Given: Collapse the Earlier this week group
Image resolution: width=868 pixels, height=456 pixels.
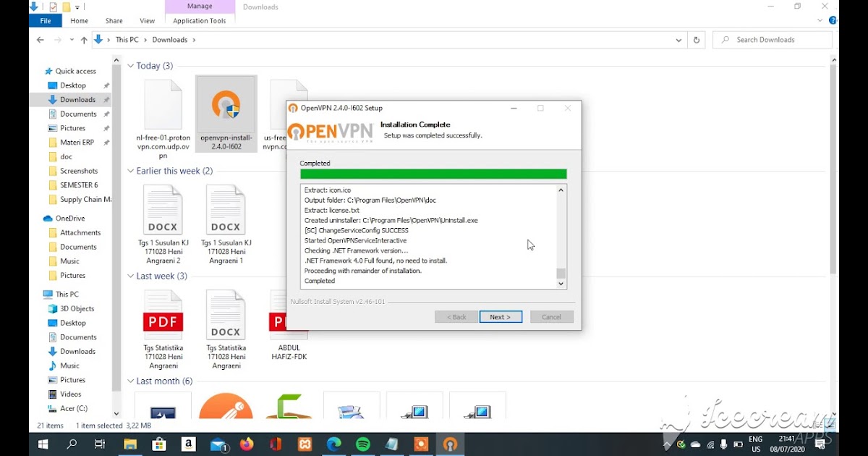Looking at the screenshot, I should pyautogui.click(x=131, y=171).
